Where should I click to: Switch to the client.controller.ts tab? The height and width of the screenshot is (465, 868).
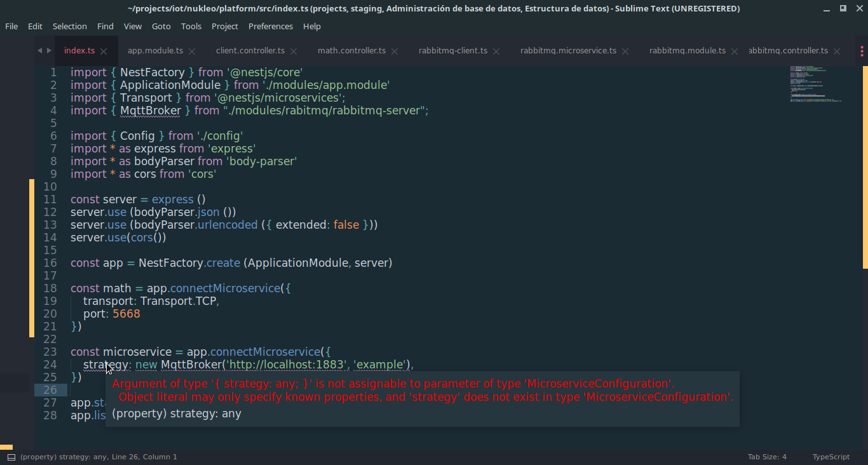[250, 51]
